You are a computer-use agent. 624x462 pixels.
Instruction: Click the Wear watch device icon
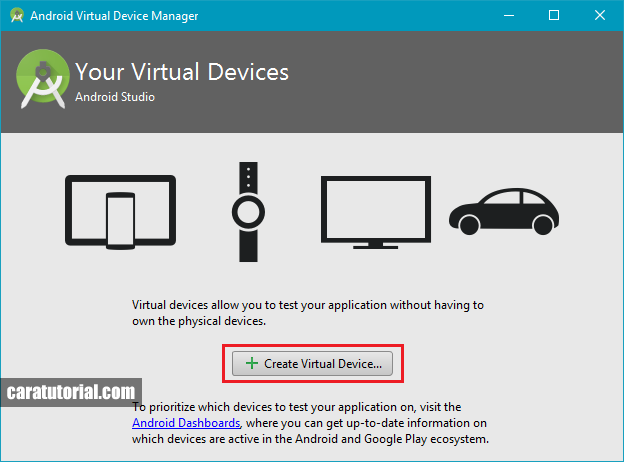pos(248,212)
